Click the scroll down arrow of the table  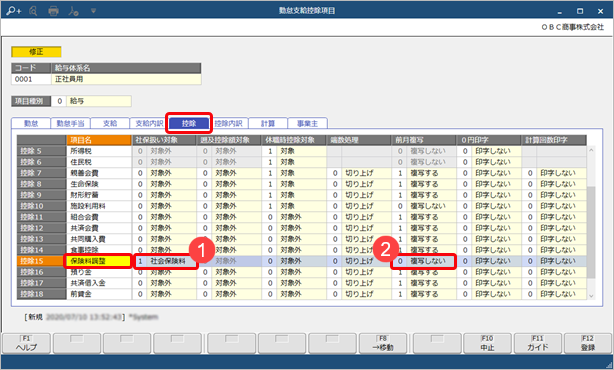(x=591, y=296)
